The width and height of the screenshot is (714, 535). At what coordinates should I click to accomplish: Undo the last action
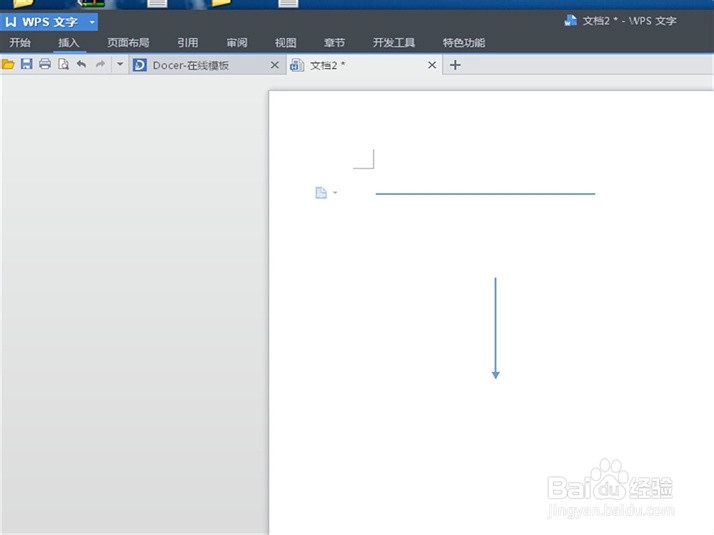[x=82, y=64]
